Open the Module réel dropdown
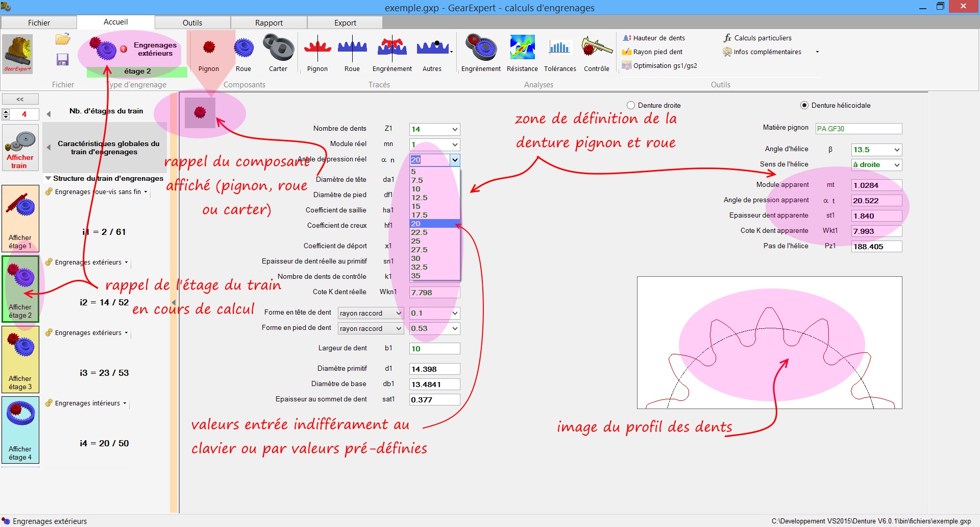 click(455, 145)
